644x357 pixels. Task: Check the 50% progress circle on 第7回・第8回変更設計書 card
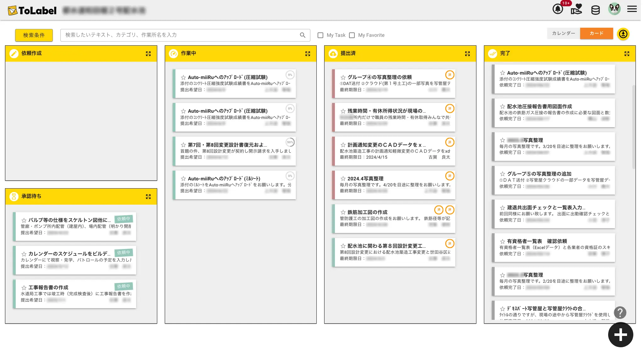[290, 142]
